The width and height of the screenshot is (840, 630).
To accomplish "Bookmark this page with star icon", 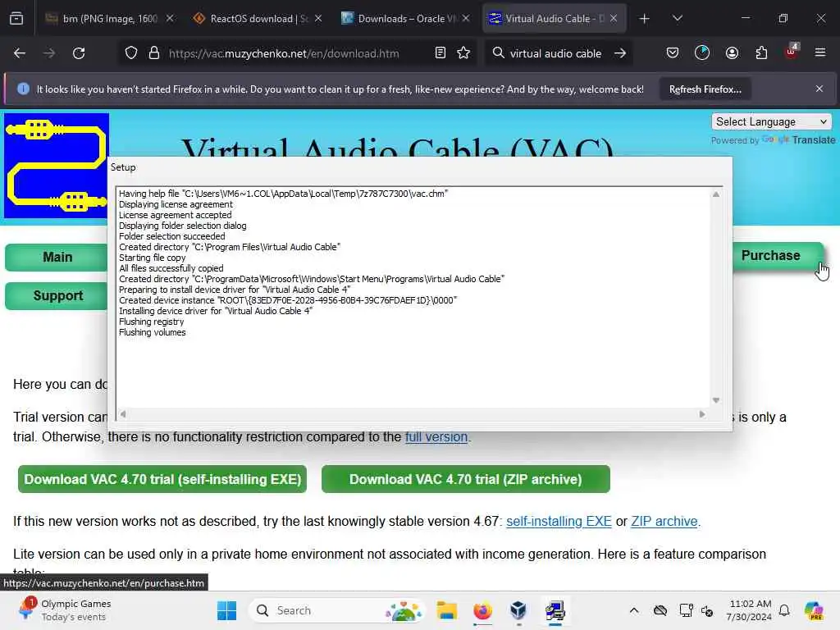I will (463, 53).
